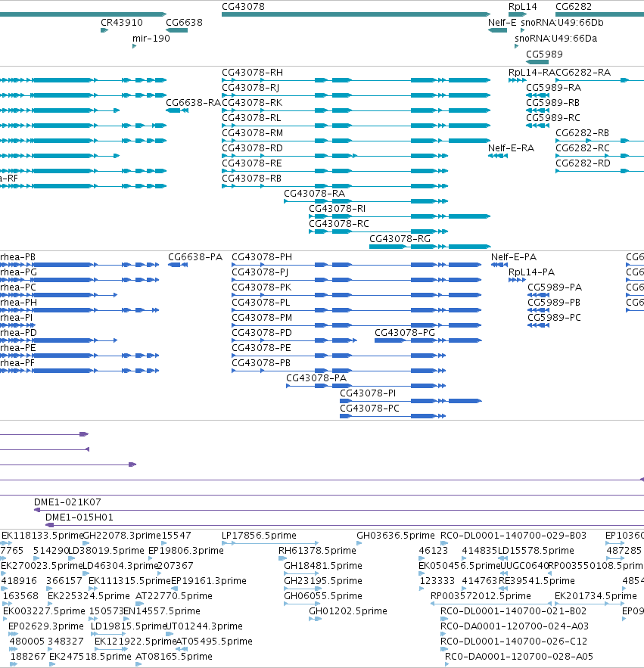Viewport: 644px width, 668px height.
Task: Click the CG6638-PA protein label
Action: pyautogui.click(x=195, y=256)
